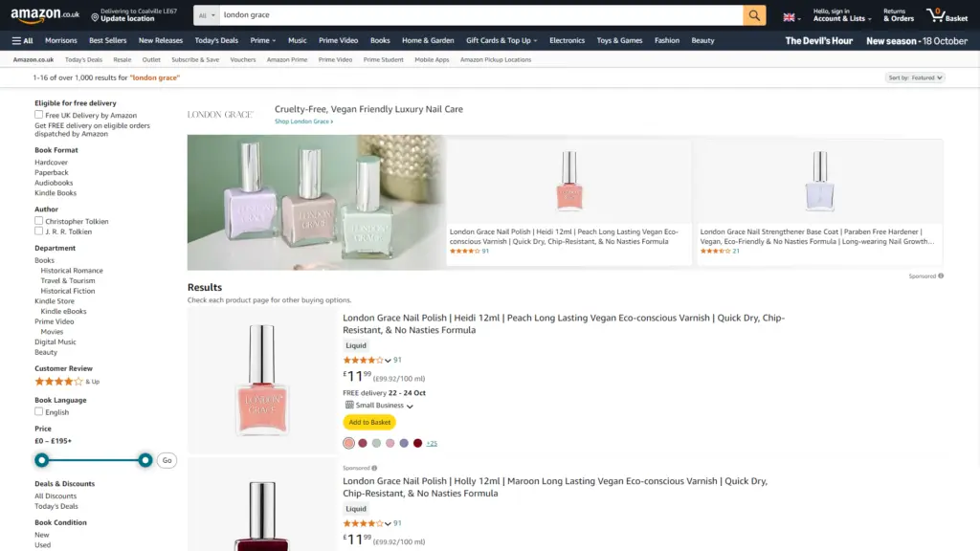This screenshot has width=980, height=551.
Task: Open Best Sellers nav item
Action: (107, 40)
